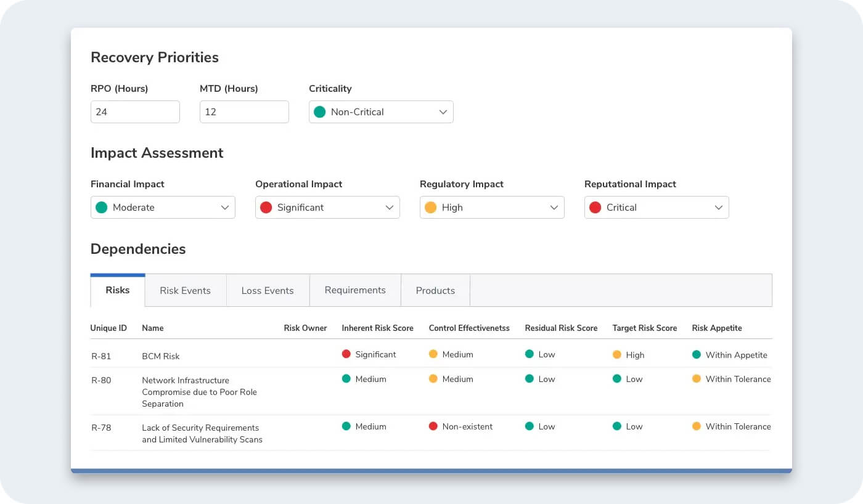Click the red indicator beside Significant operational impact
The image size is (863, 504).
266,207
